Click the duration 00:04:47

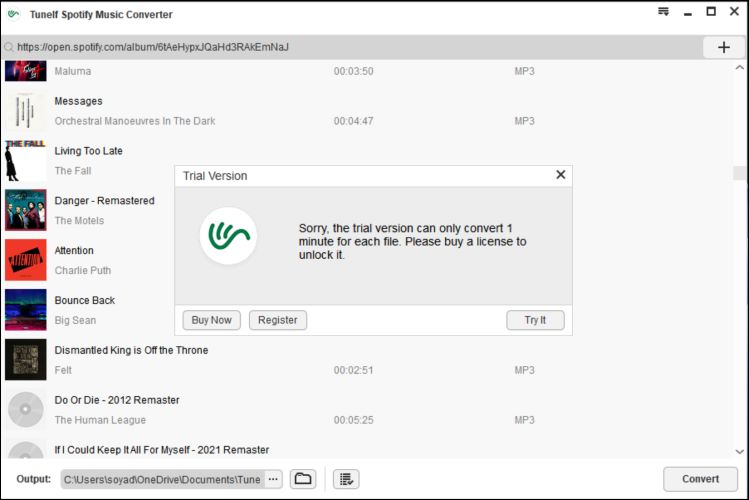353,121
